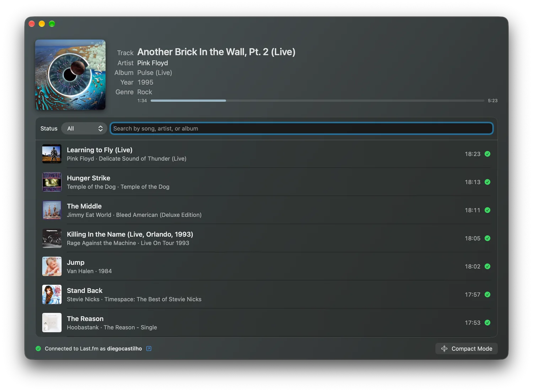This screenshot has width=533, height=392.
Task: Click the green scrobbled checkmark for The Middle
Action: click(x=488, y=210)
